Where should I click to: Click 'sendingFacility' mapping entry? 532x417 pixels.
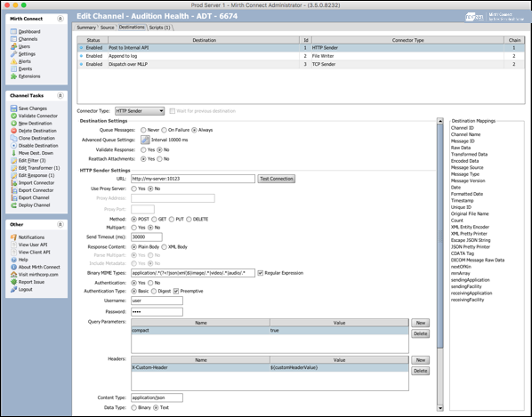[x=466, y=286]
